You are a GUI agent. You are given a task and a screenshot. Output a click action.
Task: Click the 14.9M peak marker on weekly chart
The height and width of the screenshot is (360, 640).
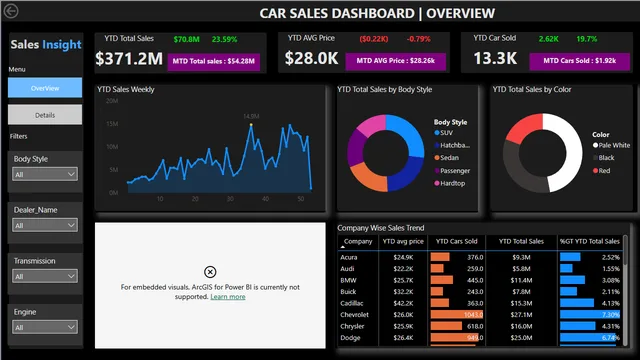251,124
